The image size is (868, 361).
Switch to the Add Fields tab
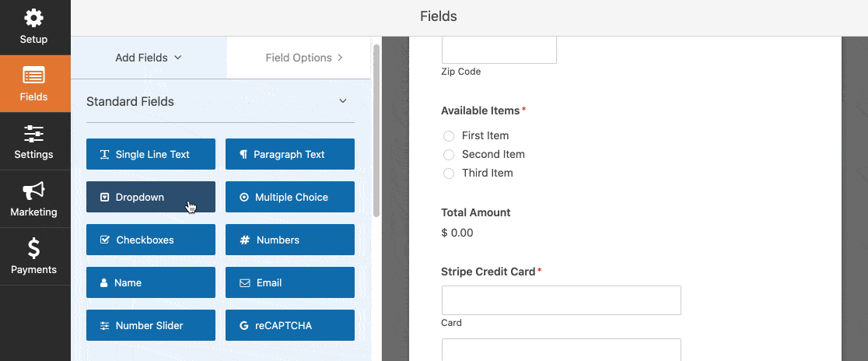click(x=149, y=58)
